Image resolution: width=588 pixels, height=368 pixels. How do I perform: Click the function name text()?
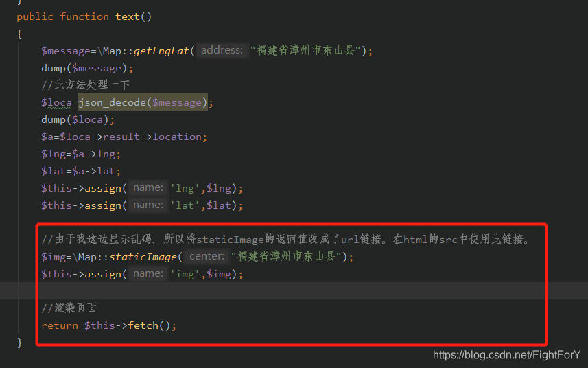133,17
